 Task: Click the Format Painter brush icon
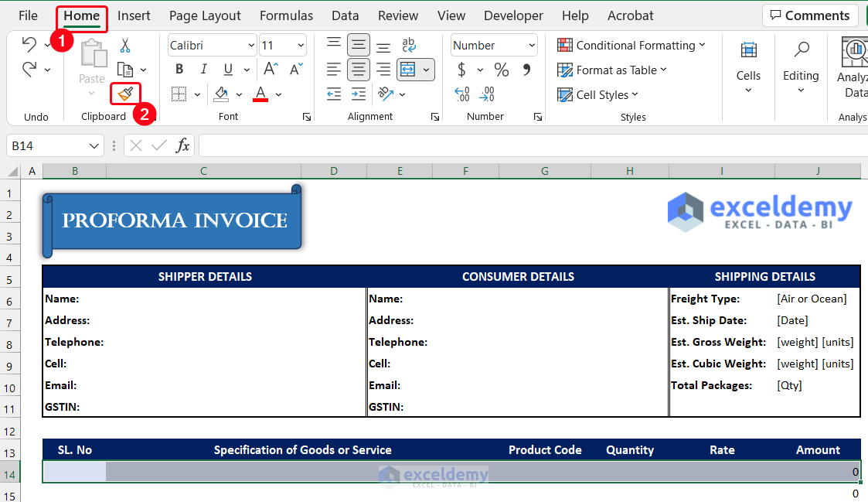pyautogui.click(x=125, y=94)
